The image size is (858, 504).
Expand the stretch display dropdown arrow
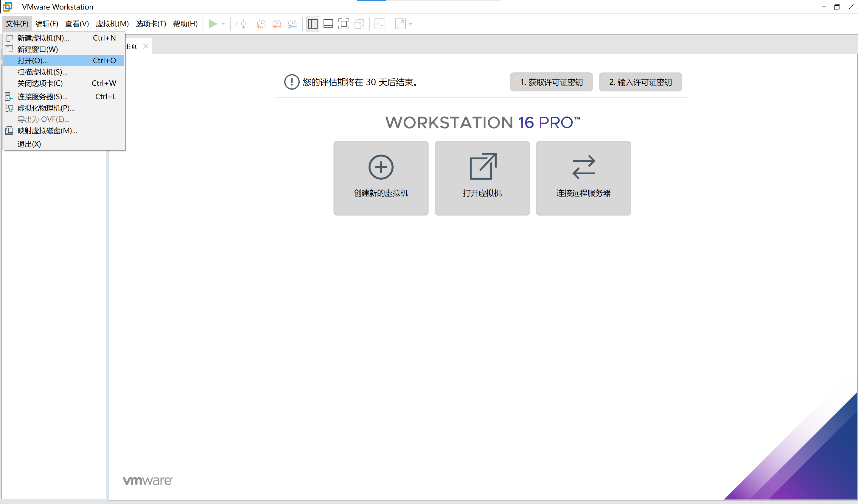(411, 24)
